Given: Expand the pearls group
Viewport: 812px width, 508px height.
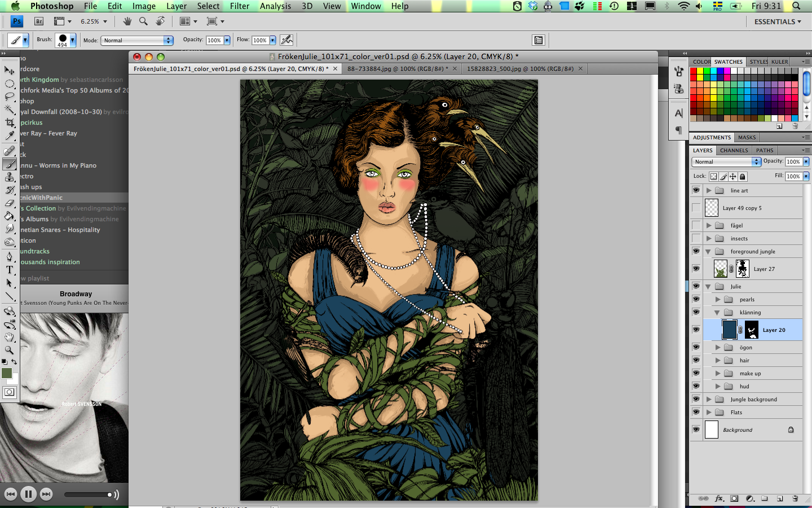Looking at the screenshot, I should point(718,300).
